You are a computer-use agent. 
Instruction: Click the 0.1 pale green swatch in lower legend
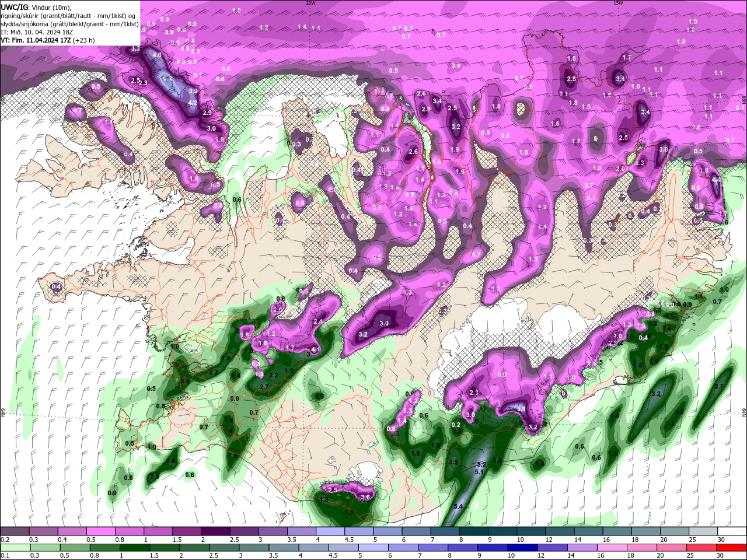coord(15,548)
